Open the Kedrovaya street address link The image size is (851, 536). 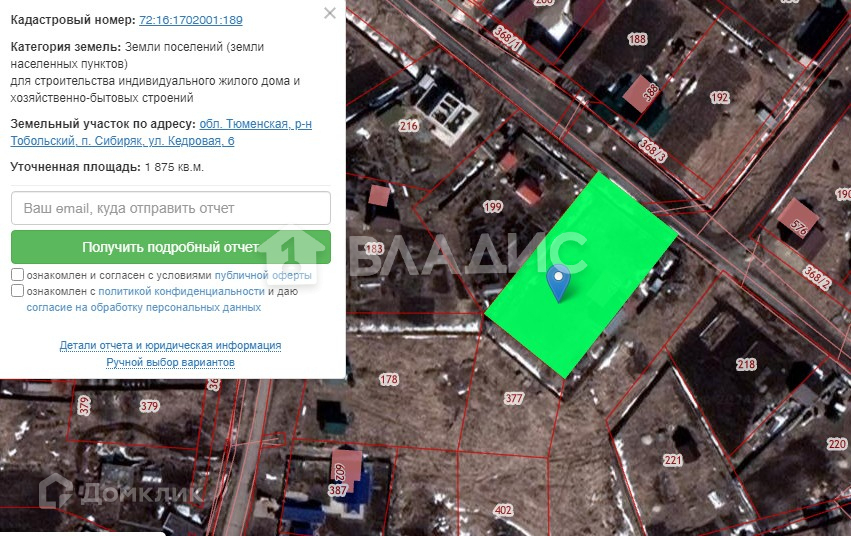coord(161,132)
